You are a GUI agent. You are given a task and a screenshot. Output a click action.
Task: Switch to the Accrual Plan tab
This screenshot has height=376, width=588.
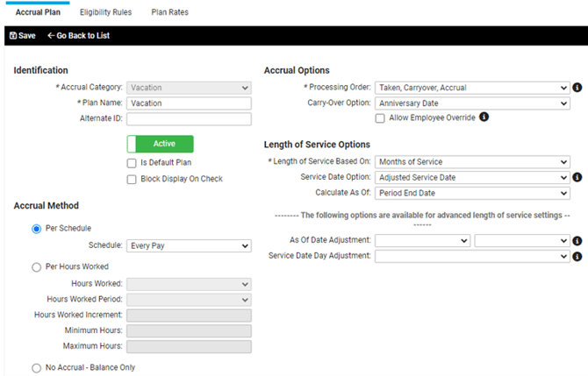tap(38, 12)
